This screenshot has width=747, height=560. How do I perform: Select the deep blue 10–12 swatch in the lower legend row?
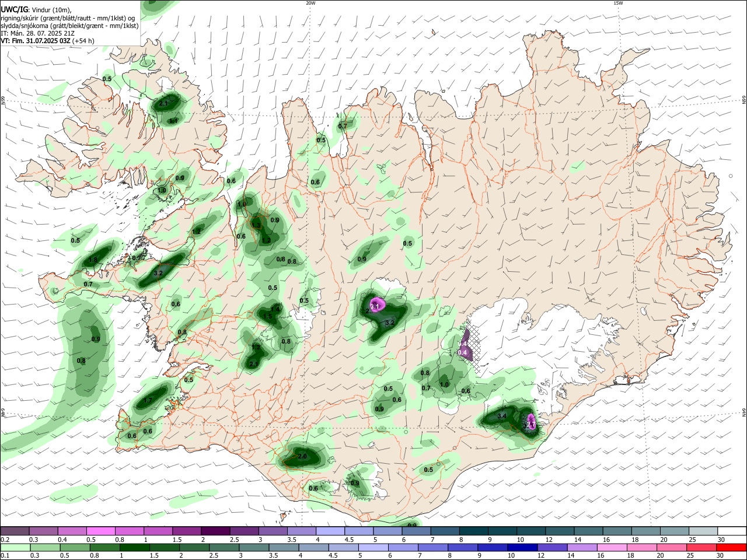tap(522, 547)
